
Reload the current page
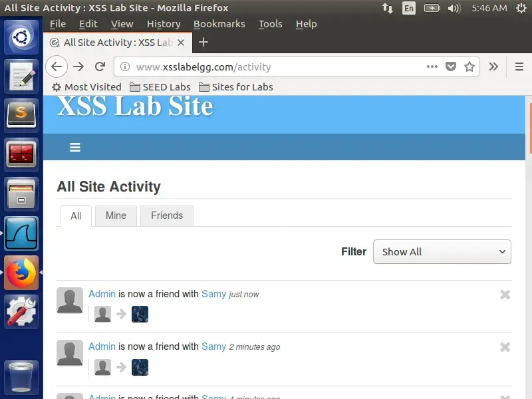point(100,66)
